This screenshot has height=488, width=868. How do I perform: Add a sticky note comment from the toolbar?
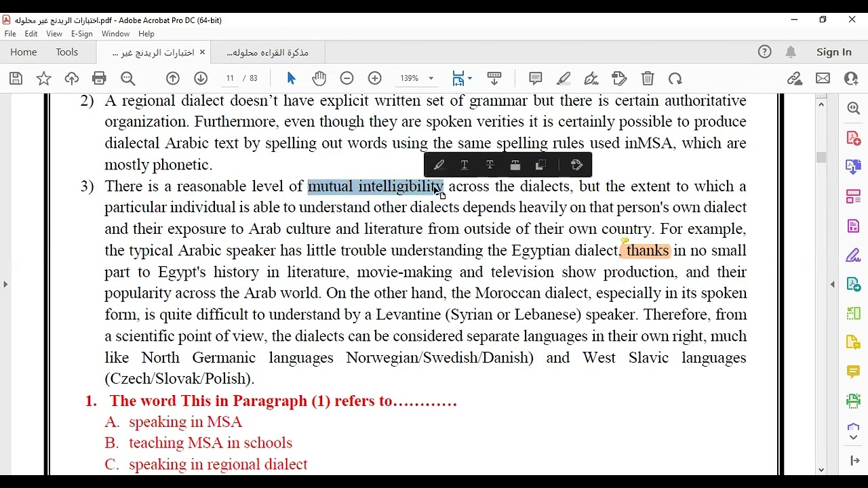(x=536, y=79)
